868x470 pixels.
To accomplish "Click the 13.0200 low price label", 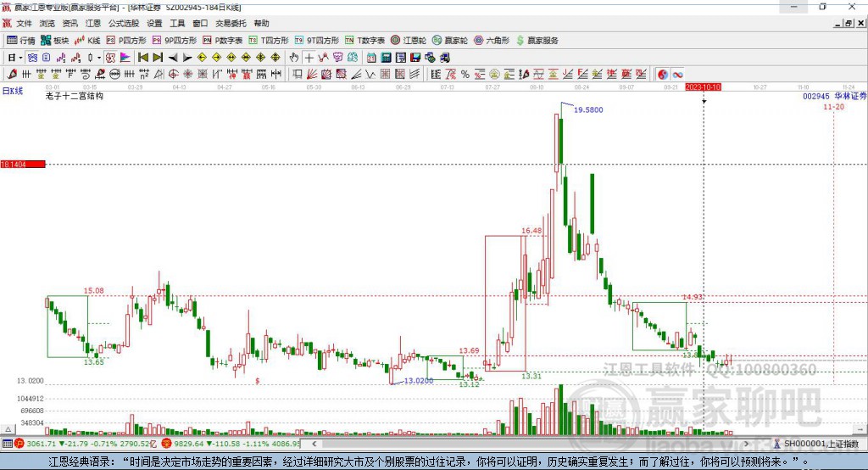I will click(x=419, y=381).
